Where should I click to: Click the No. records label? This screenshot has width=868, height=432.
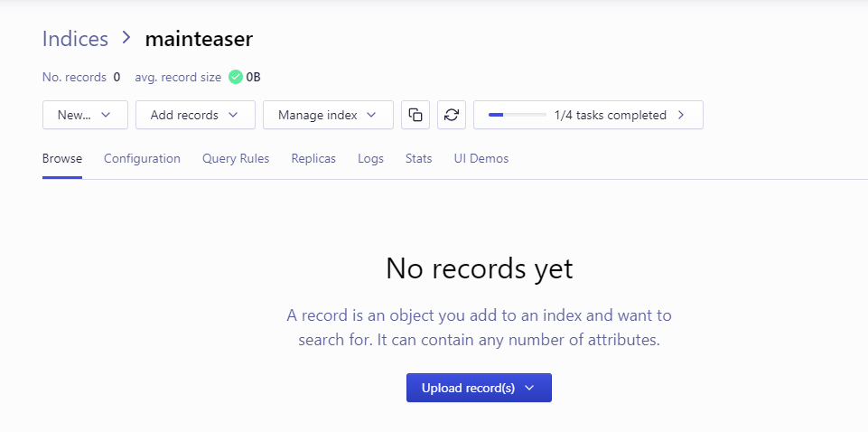click(74, 77)
